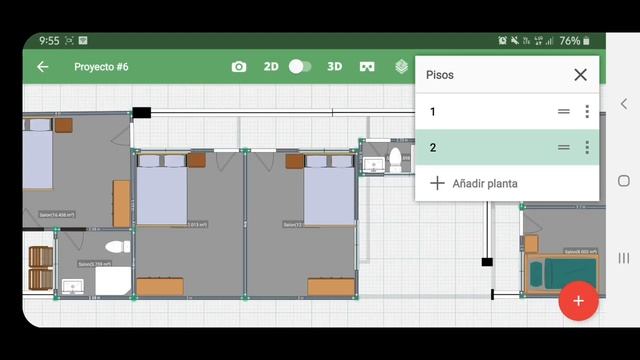Screen dimensions: 640x360
Task: Select the teal bed in right room
Action: (x=563, y=274)
